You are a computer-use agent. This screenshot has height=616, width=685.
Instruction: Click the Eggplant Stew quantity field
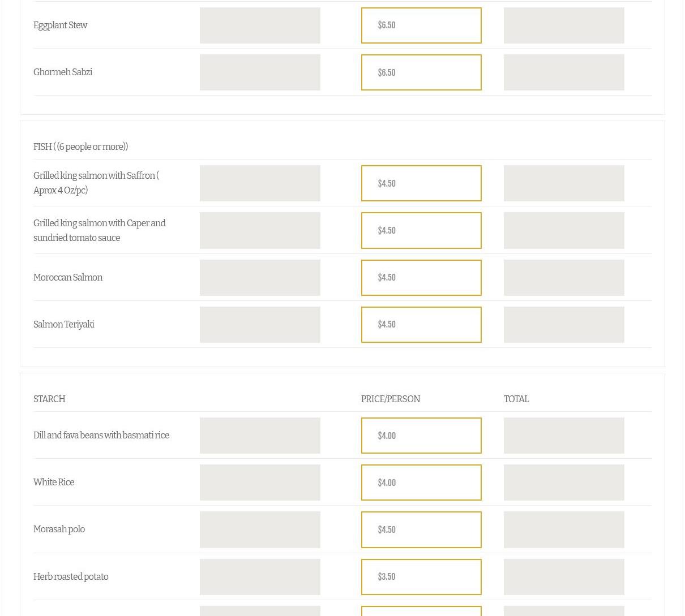(x=260, y=25)
